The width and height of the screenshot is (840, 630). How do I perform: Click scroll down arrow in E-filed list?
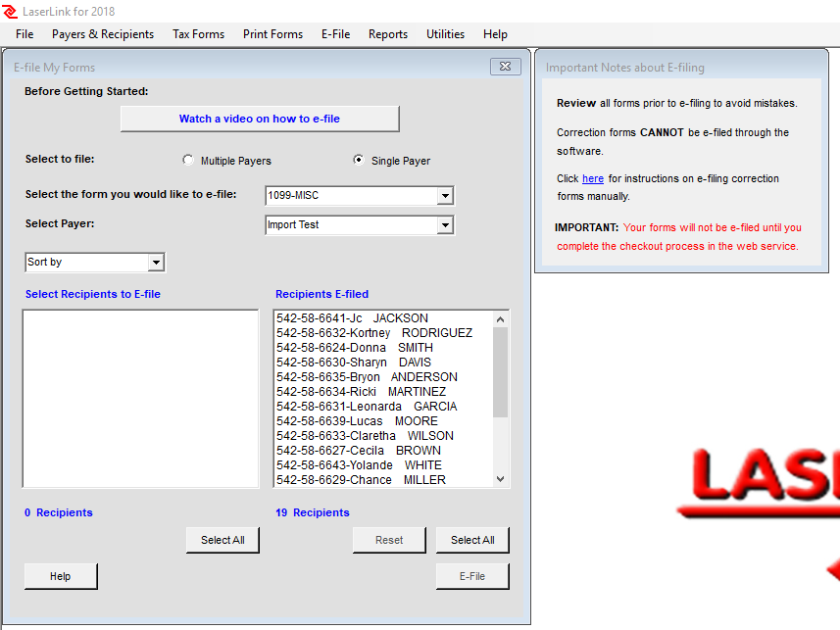pyautogui.click(x=500, y=479)
